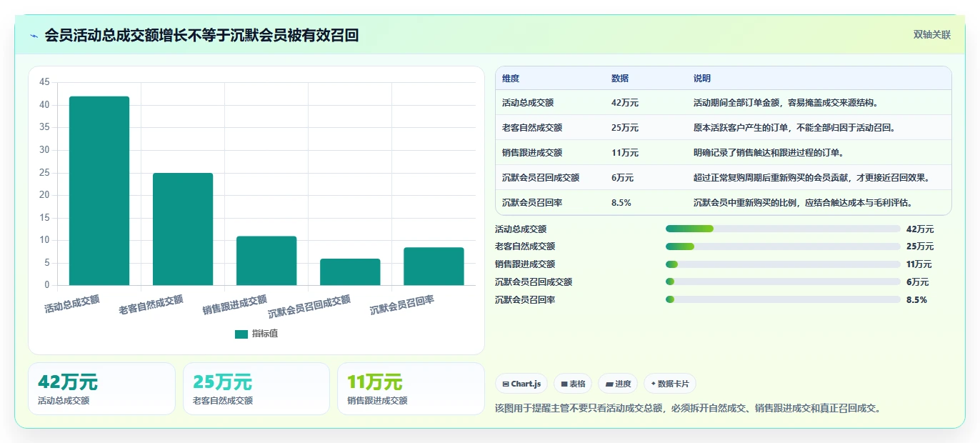Open the 42万元 活动总成交额 data card

tap(101, 389)
